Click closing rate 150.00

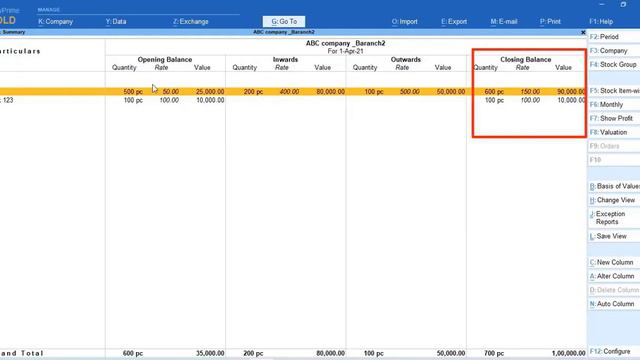[x=530, y=92]
